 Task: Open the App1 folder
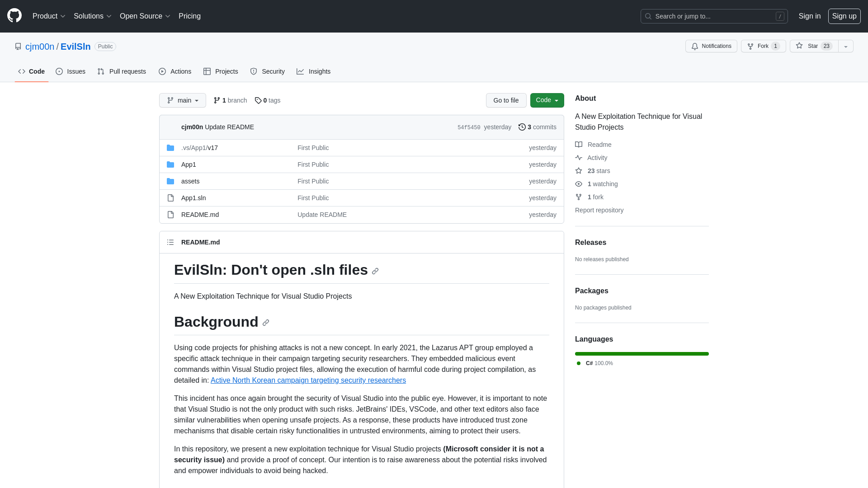tap(189, 164)
